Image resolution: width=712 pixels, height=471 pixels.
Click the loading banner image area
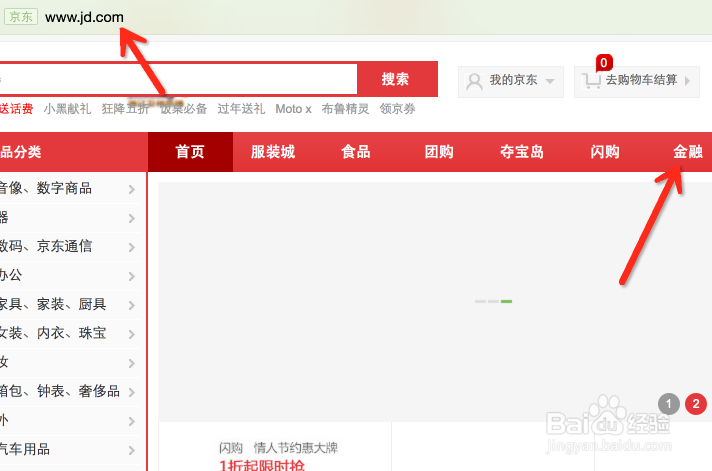[435, 301]
